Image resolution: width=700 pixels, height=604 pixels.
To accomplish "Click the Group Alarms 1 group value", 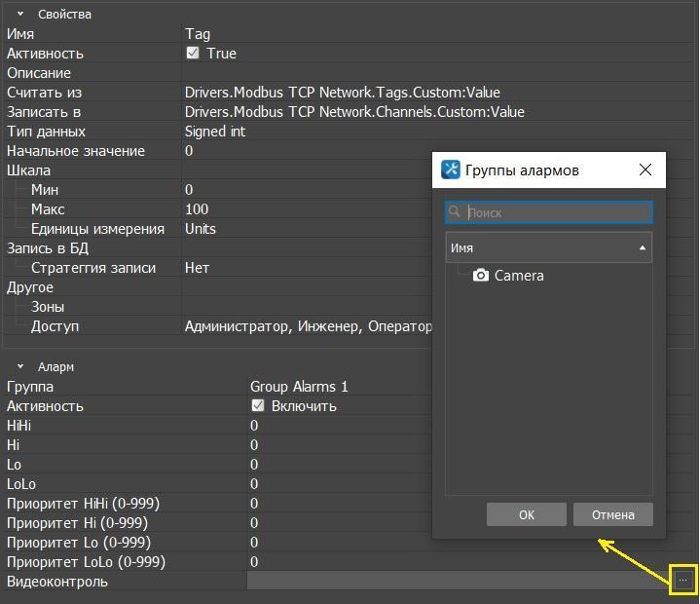I will tap(299, 387).
